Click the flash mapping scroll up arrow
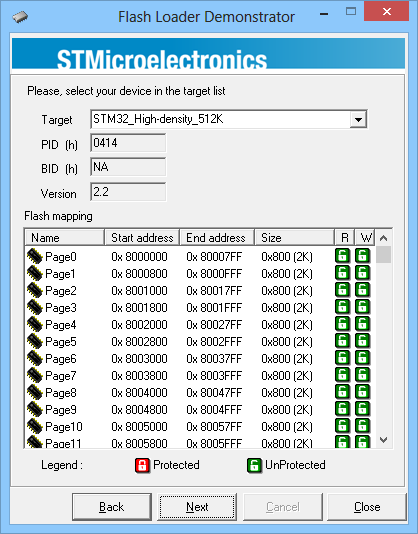 [384, 238]
